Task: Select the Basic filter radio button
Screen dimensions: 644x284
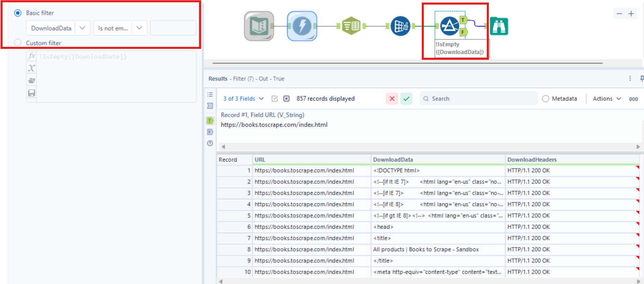Action: click(18, 13)
